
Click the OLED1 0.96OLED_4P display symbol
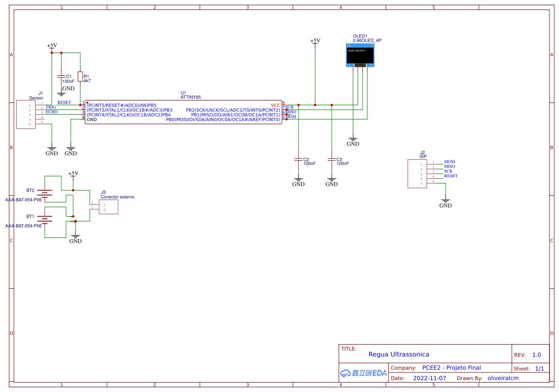pos(360,54)
